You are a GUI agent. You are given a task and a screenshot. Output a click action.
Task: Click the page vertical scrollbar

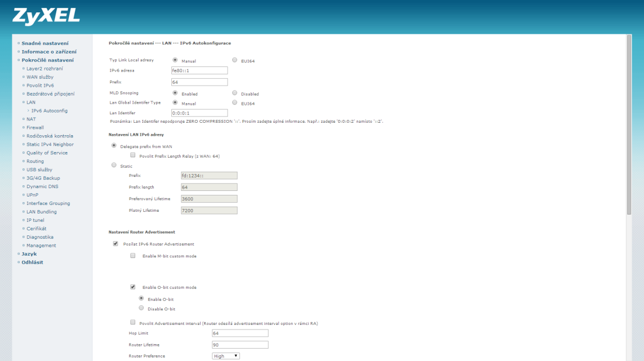[629, 124]
